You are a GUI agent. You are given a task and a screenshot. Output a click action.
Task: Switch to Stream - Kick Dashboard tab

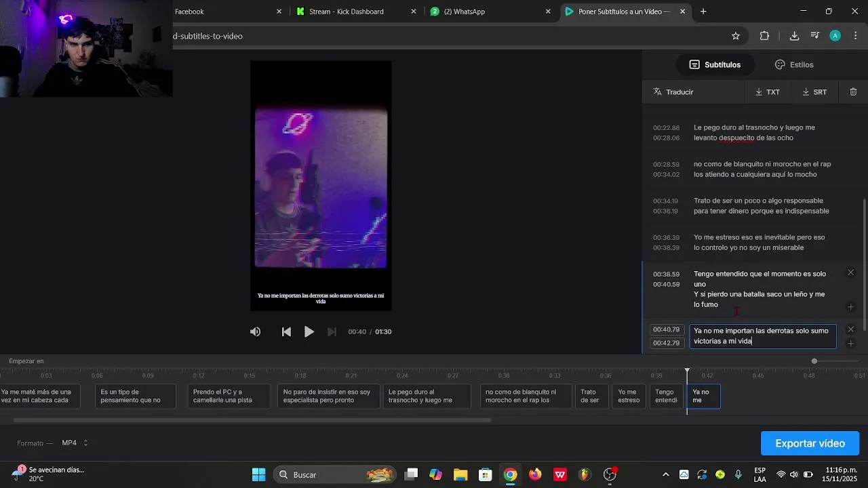[347, 12]
